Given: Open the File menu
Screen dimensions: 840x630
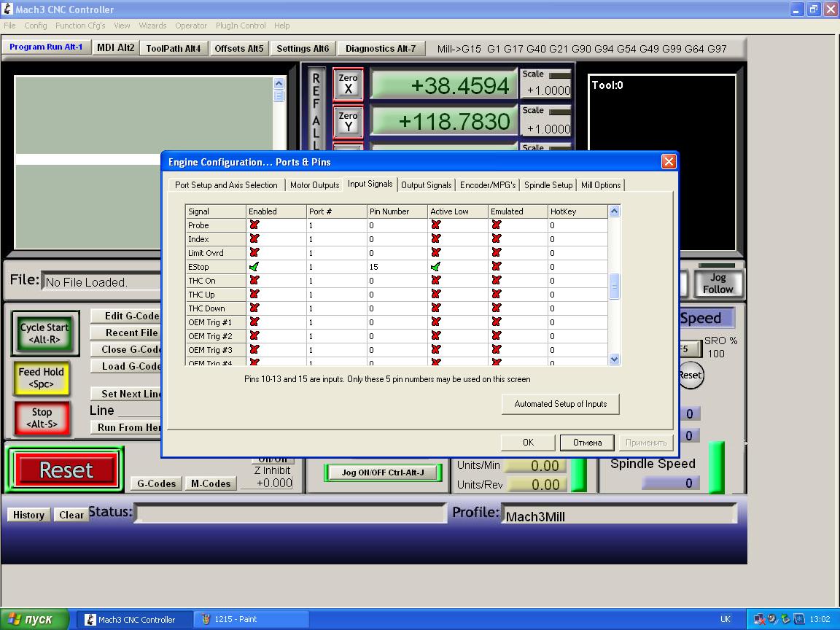Looking at the screenshot, I should (x=9, y=26).
